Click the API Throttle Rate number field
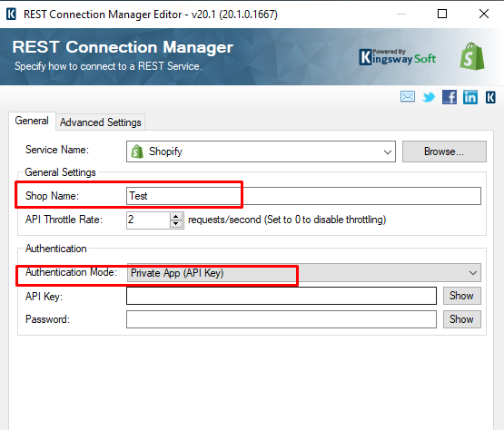This screenshot has width=504, height=430. pyautogui.click(x=148, y=220)
